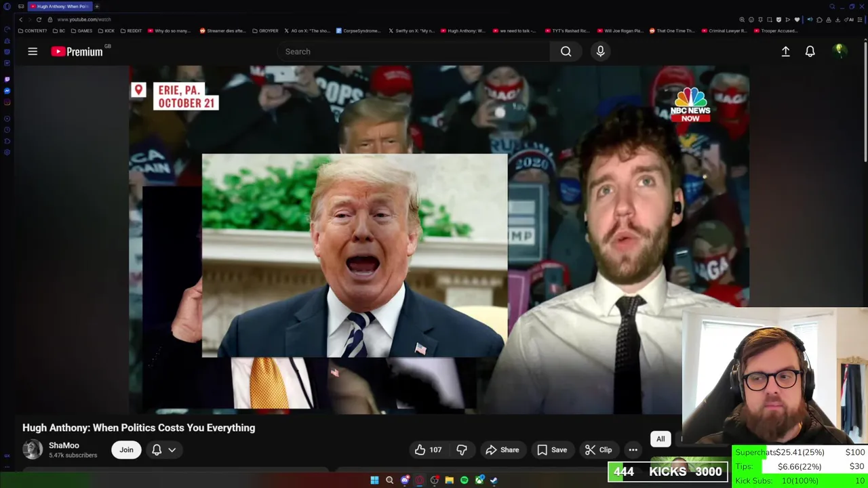The height and width of the screenshot is (488, 868).
Task: Open 'we need to talk' bookmark
Action: (515, 30)
